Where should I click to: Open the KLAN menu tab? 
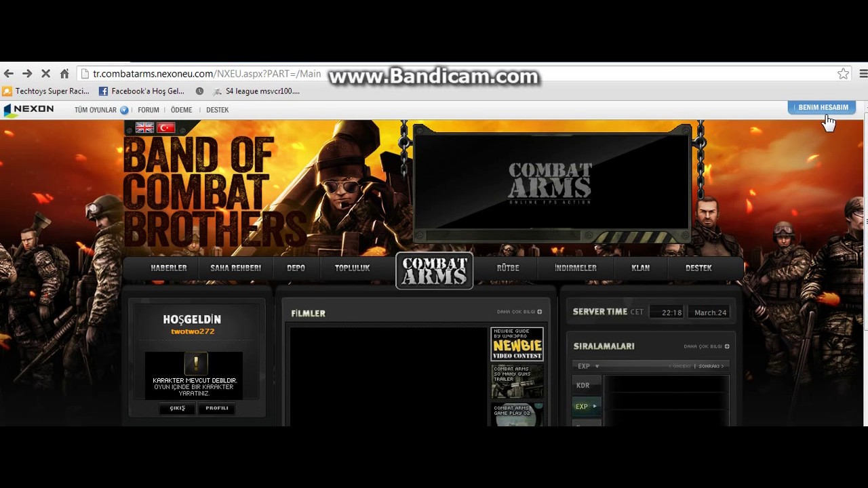[x=640, y=268]
